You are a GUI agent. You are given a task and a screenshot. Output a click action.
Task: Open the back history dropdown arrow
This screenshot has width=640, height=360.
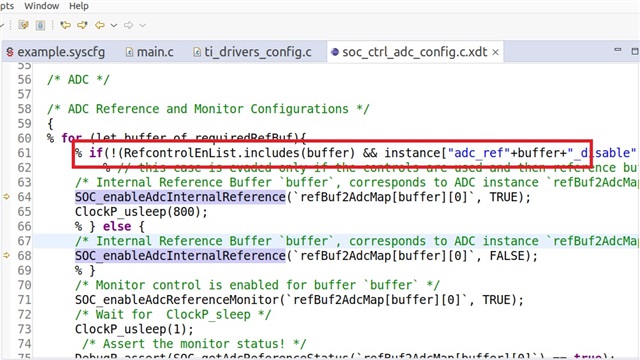click(x=114, y=25)
